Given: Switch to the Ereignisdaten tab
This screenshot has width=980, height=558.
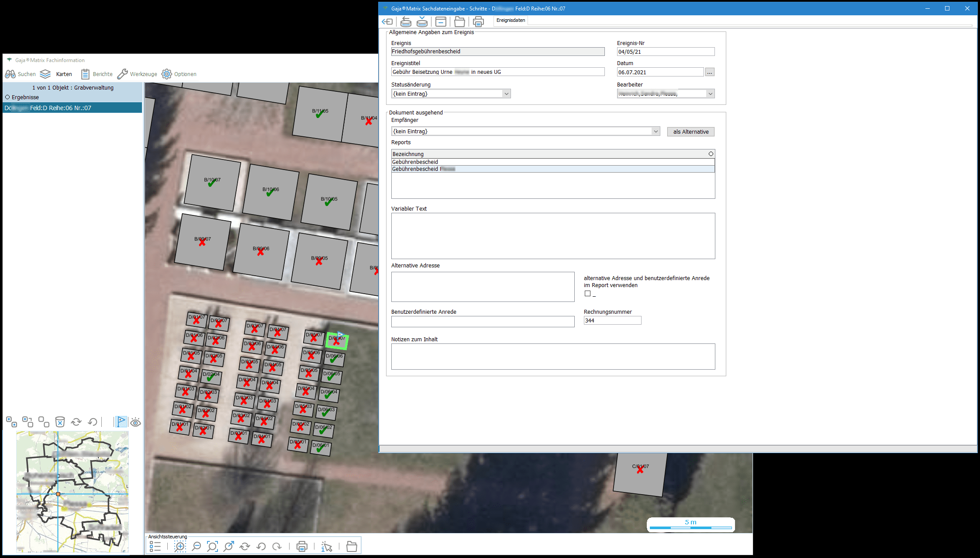Looking at the screenshot, I should click(x=511, y=20).
